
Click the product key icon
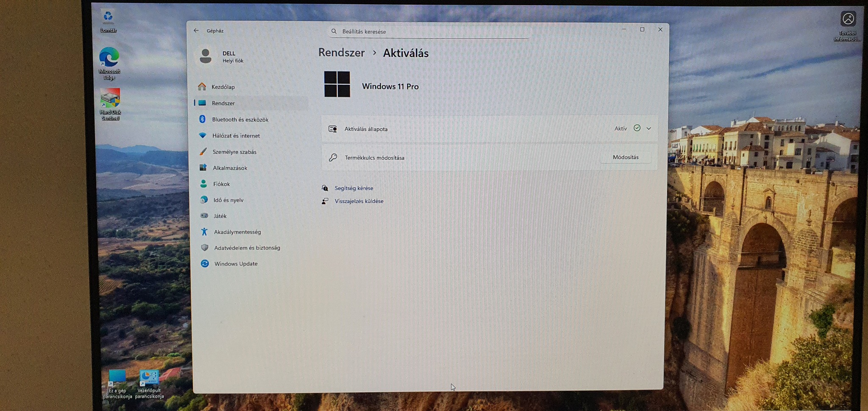pyautogui.click(x=333, y=157)
